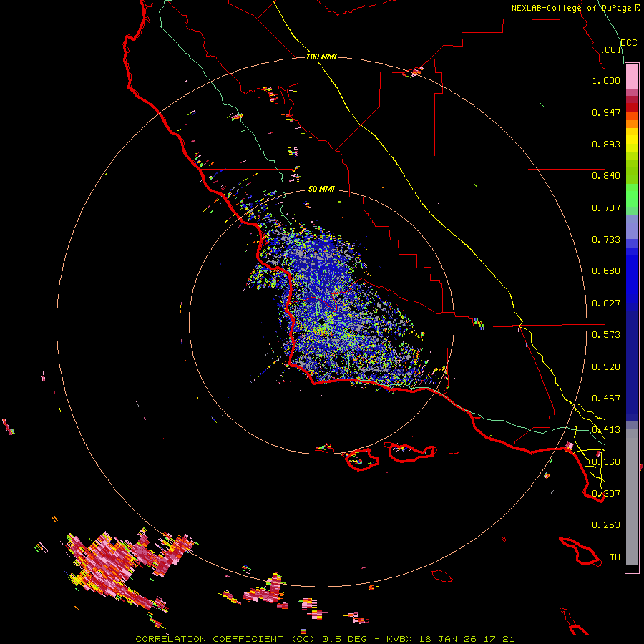Click the Correlation Coefficient KVBX caption
Viewport: 644px width, 644px height.
point(324,639)
